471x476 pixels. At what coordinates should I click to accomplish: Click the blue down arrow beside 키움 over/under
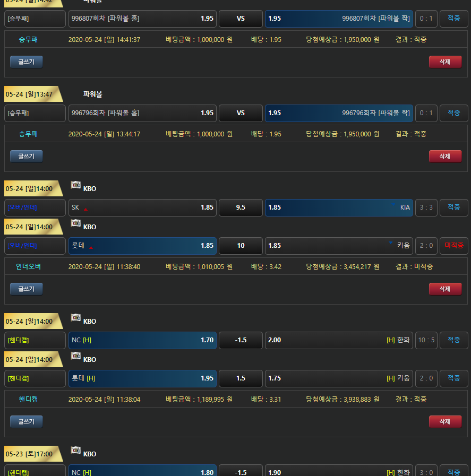click(x=391, y=244)
